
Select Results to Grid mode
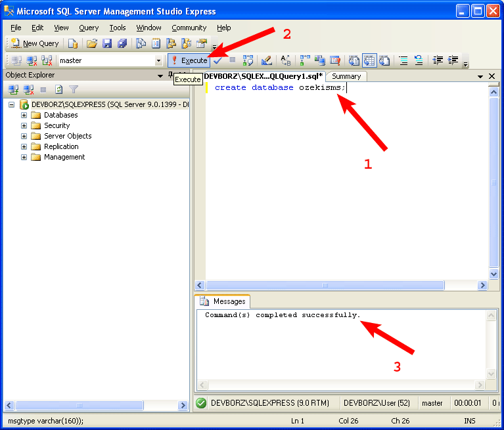coord(369,60)
